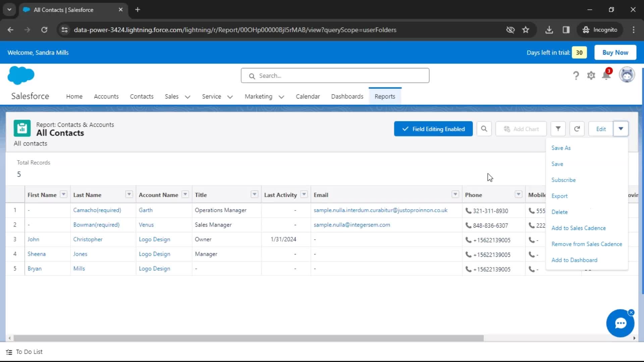644x362 pixels.
Task: Click the phone icon for 321-311-8930
Action: coord(468,210)
